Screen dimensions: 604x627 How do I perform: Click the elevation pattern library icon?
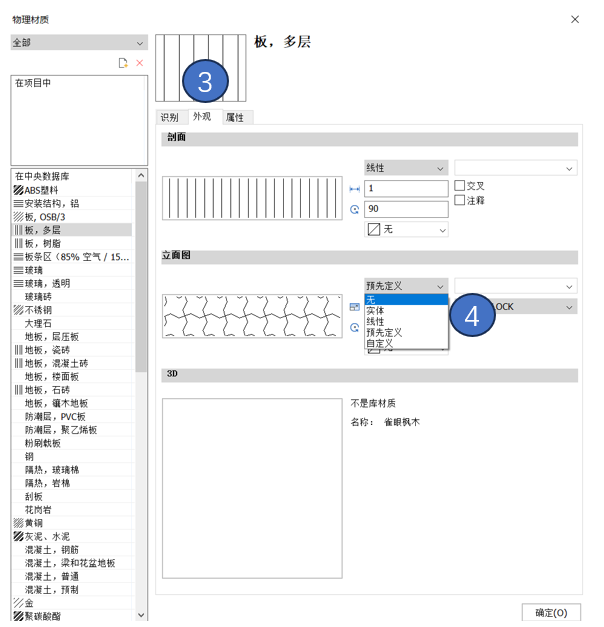[354, 307]
